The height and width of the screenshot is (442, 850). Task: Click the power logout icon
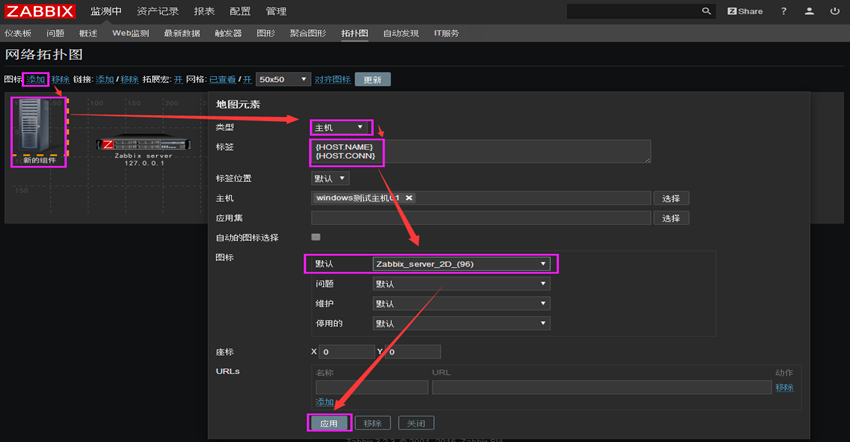[x=835, y=11]
